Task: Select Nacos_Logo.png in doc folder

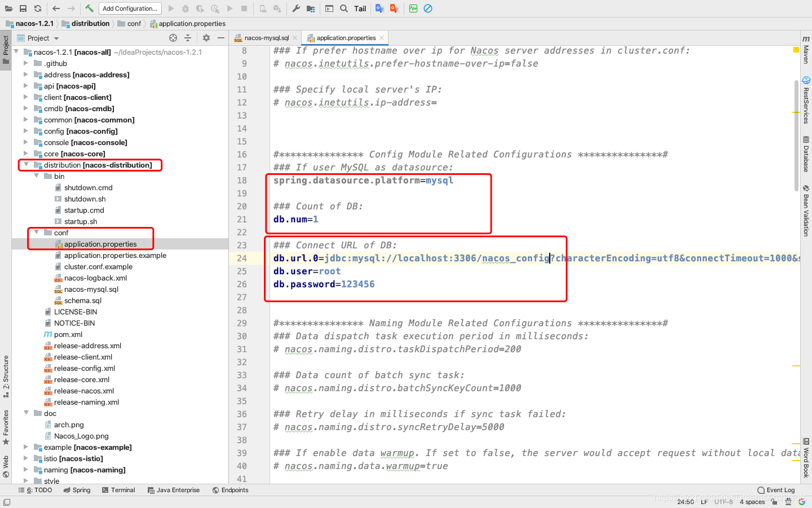Action: pos(81,436)
